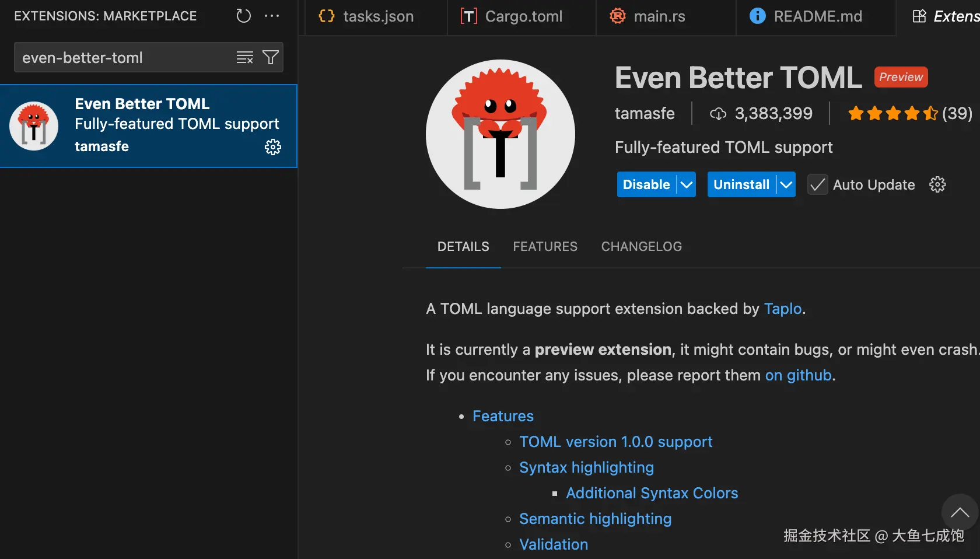Open the DETAILS tab
Viewport: 980px width, 559px height.
pyautogui.click(x=463, y=247)
